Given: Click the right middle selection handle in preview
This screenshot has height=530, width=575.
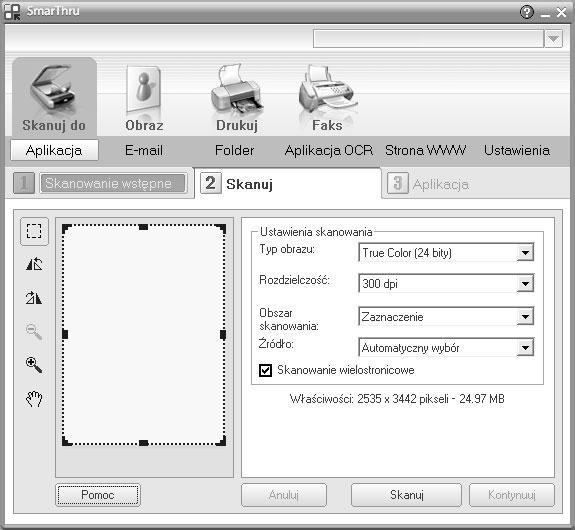Looking at the screenshot, I should click(223, 335).
